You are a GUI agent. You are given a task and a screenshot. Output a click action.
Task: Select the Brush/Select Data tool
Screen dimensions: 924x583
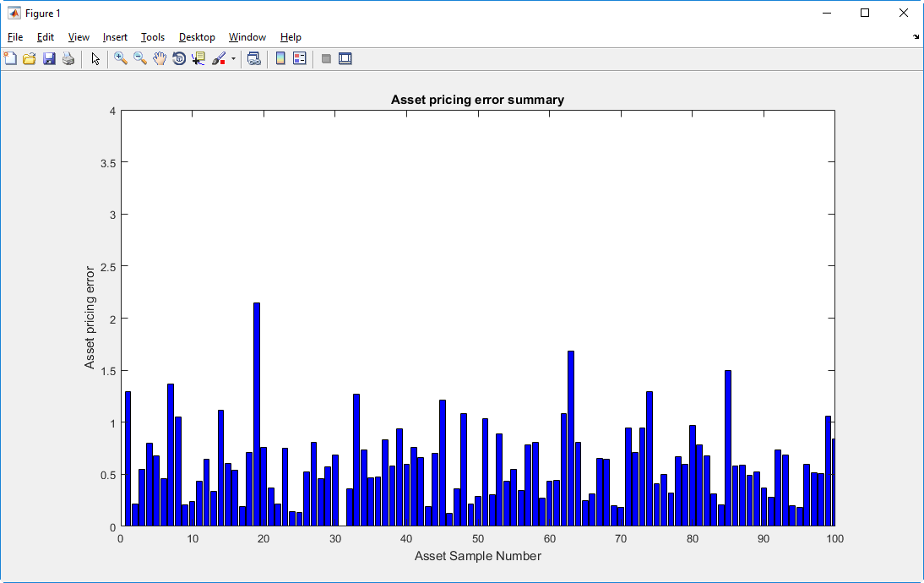point(219,59)
